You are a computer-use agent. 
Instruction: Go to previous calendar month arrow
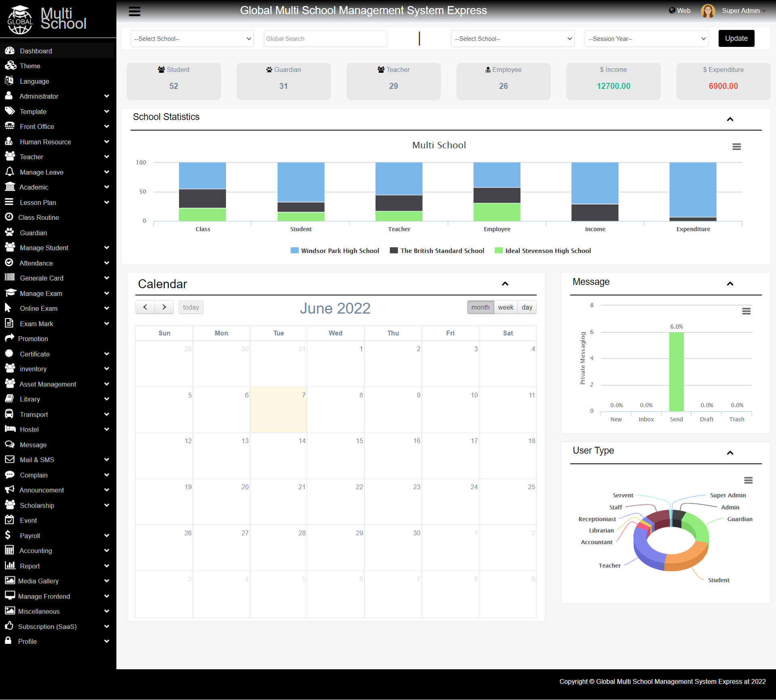point(145,307)
